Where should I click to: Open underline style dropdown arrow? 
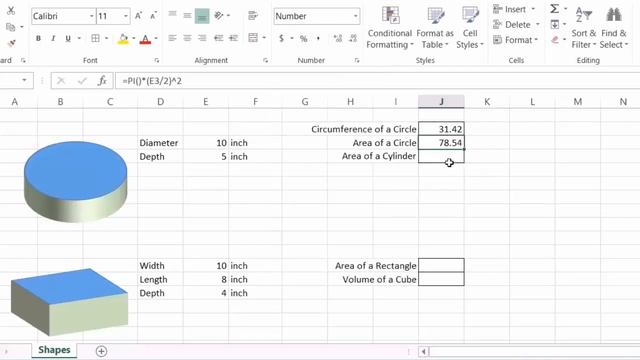point(79,38)
